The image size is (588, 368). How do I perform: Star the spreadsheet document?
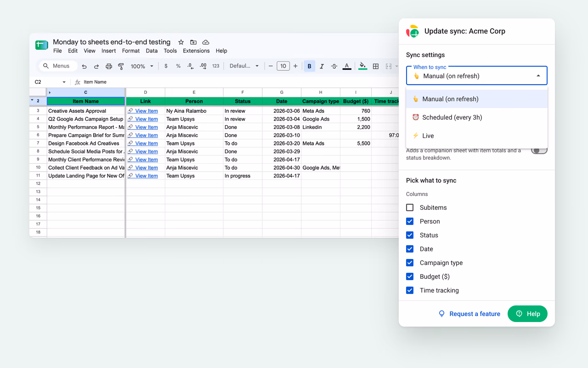[x=181, y=42]
